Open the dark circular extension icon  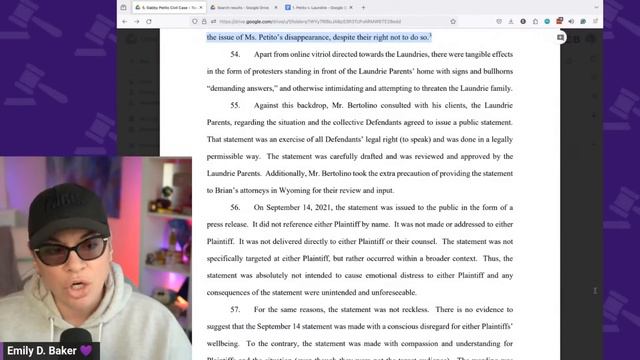tap(523, 21)
